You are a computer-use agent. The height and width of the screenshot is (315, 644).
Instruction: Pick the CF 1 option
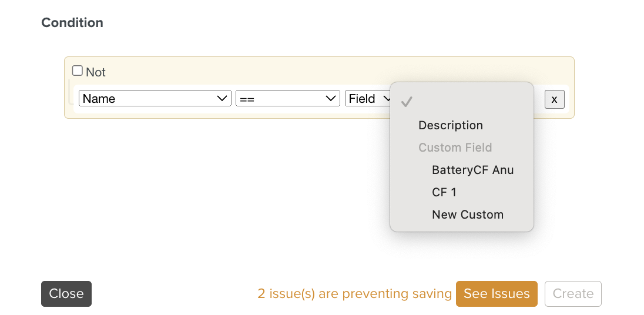coord(444,192)
